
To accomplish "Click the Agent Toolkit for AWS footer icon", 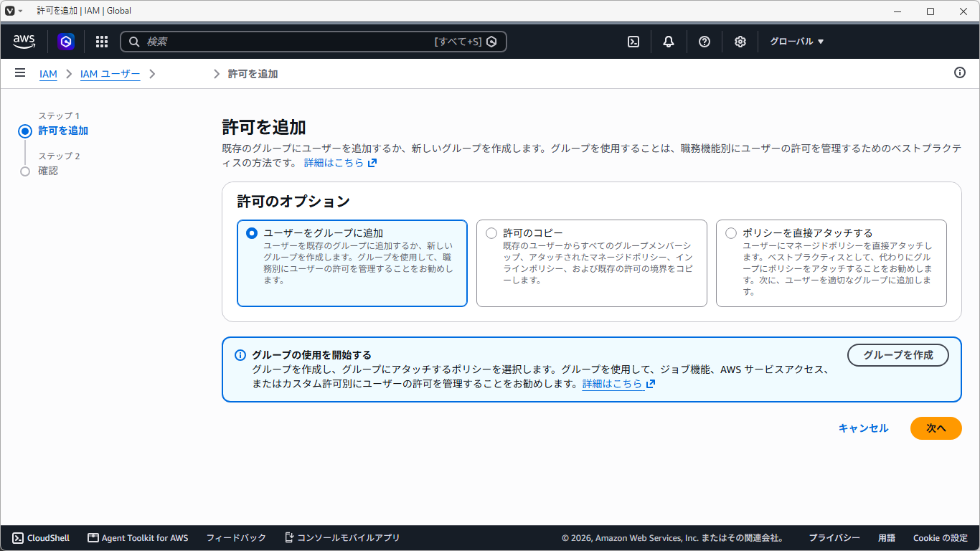I will pyautogui.click(x=93, y=538).
